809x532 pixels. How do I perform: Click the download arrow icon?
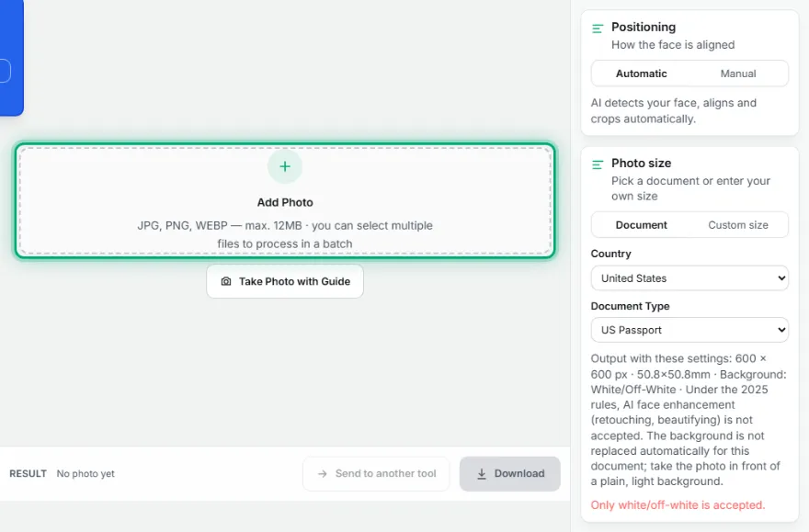482,474
